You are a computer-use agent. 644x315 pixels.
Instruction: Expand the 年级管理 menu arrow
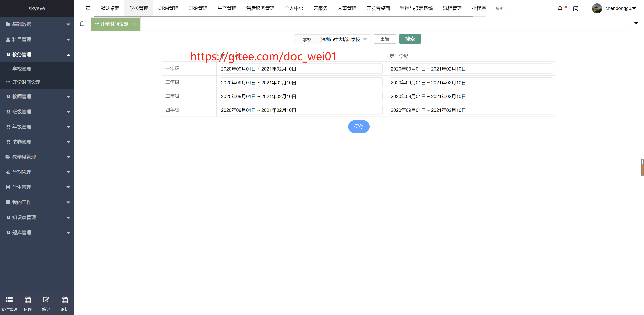pyautogui.click(x=68, y=127)
